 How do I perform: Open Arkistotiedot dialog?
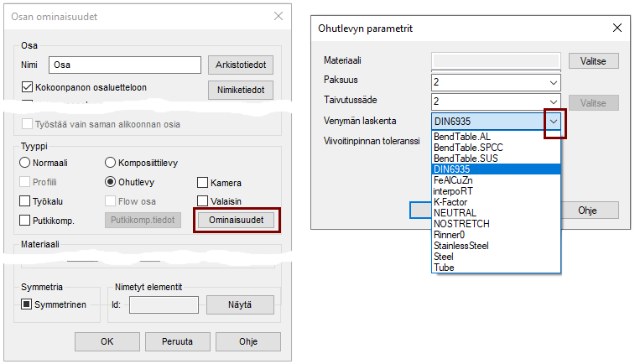click(x=240, y=65)
